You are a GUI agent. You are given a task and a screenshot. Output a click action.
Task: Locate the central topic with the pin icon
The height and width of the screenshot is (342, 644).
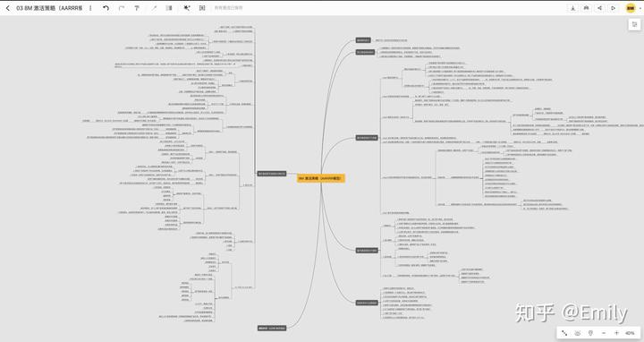(x=590, y=333)
